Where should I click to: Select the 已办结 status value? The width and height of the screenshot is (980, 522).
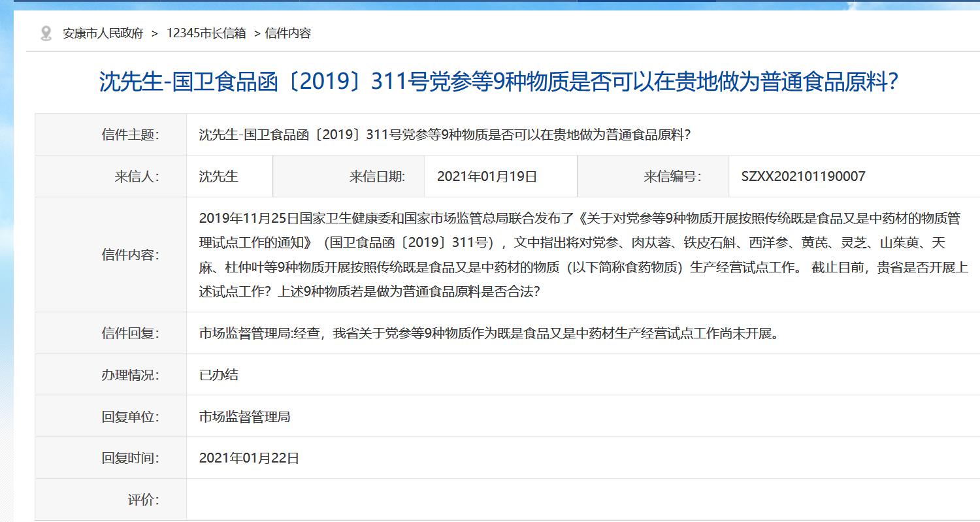click(x=218, y=375)
